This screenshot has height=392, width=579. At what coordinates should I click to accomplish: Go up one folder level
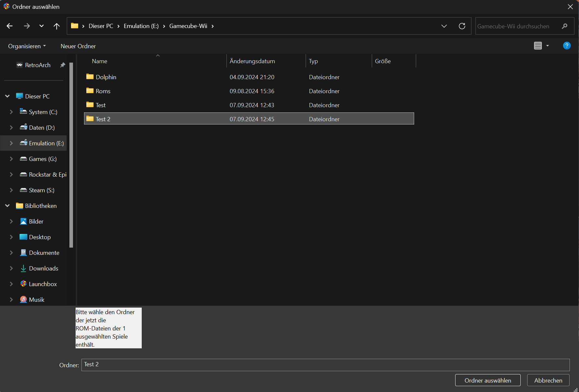point(57,26)
